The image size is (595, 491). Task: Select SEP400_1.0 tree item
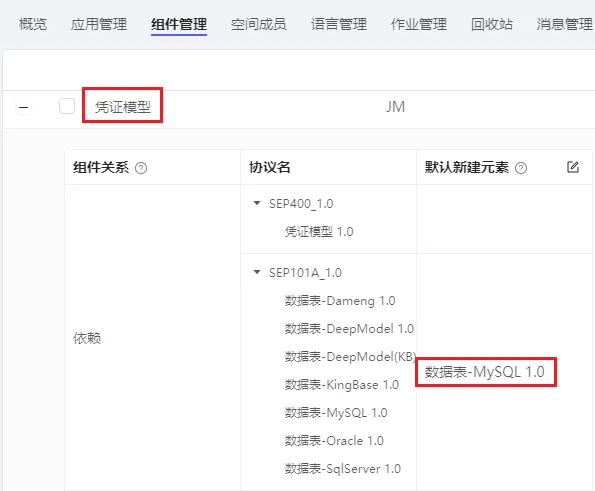coord(301,204)
